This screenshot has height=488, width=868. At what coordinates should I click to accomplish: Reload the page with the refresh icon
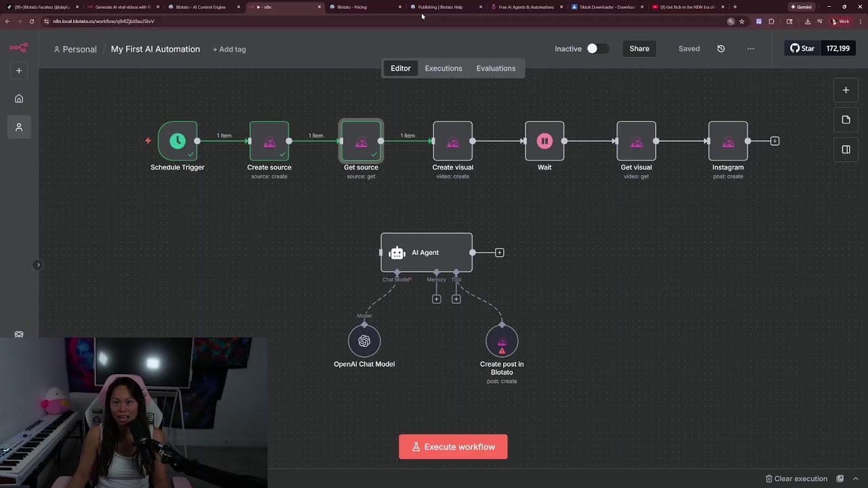click(x=31, y=21)
